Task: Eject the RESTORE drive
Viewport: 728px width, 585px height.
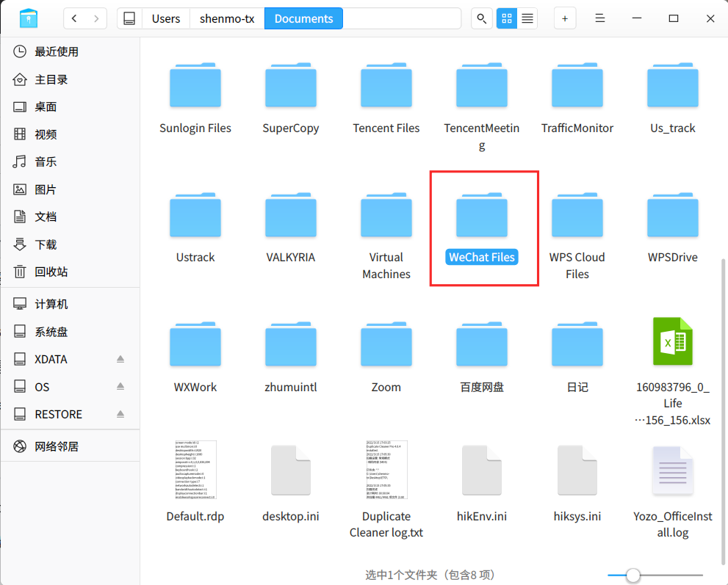Action: [120, 414]
